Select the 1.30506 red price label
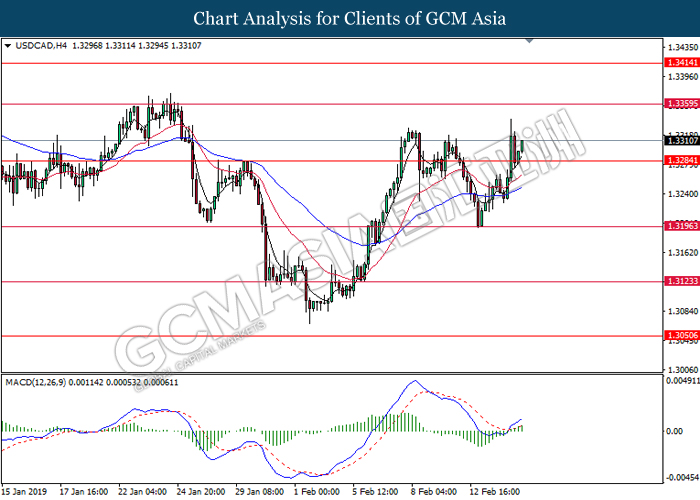The width and height of the screenshot is (700, 500). pos(682,335)
